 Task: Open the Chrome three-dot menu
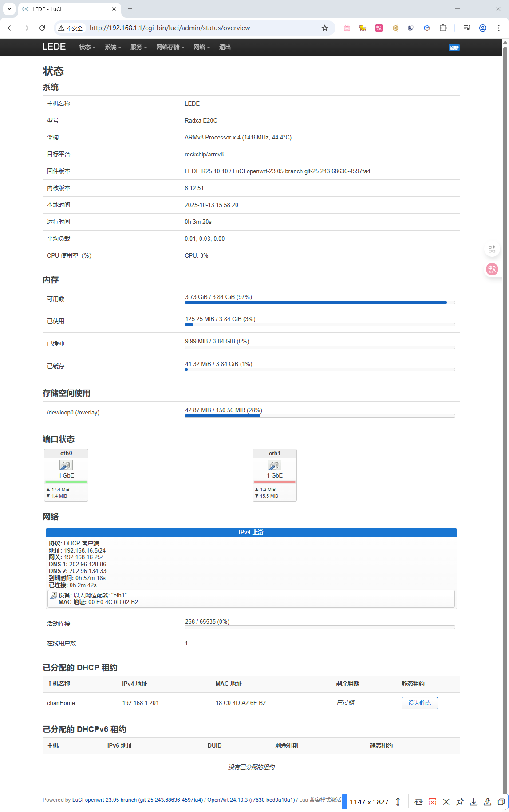coord(499,28)
